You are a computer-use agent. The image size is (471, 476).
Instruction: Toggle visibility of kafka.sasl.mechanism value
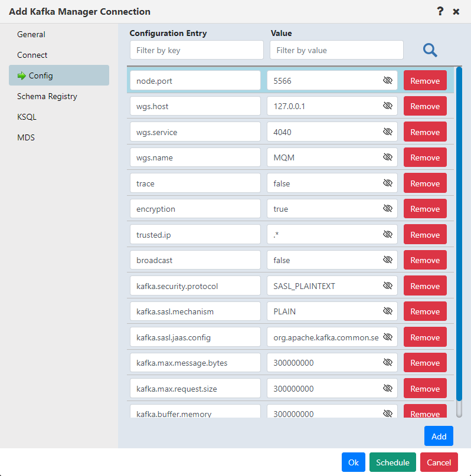(x=388, y=311)
